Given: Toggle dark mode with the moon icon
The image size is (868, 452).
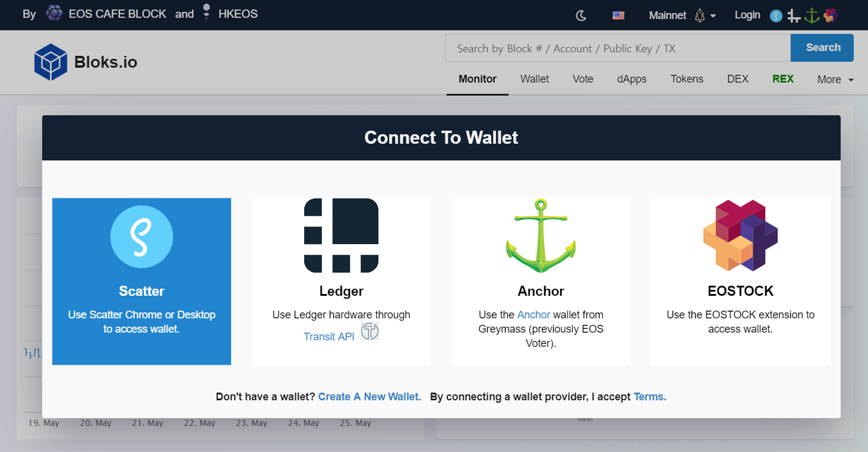Looking at the screenshot, I should coord(581,15).
